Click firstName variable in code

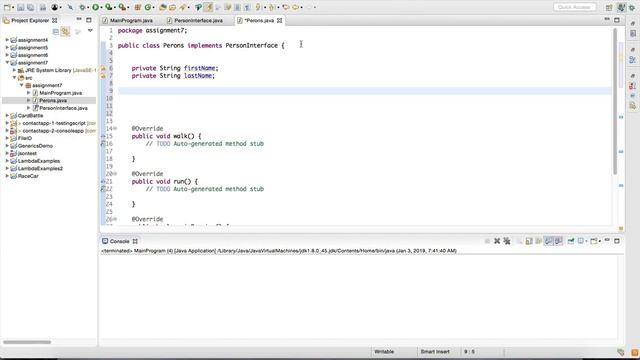click(200, 68)
